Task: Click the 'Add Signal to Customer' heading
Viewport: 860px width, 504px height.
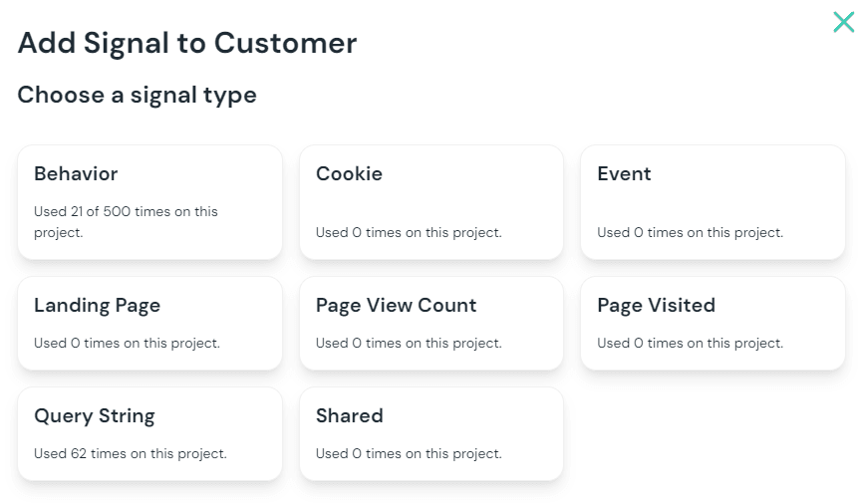Action: pyautogui.click(x=187, y=43)
